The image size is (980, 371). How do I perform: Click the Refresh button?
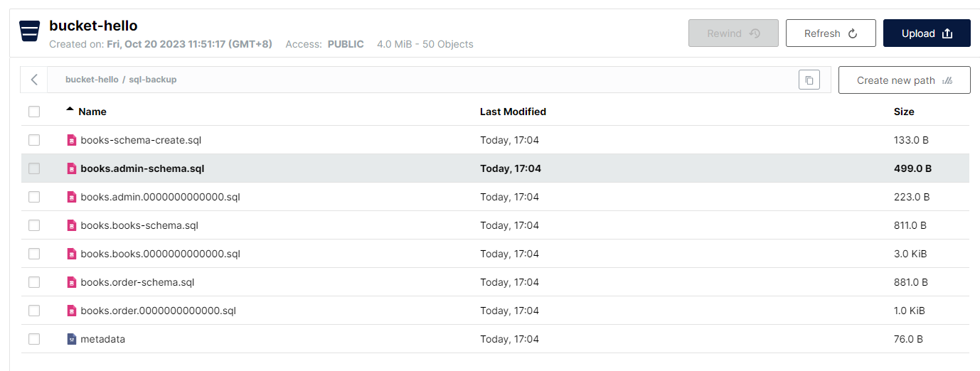830,33
